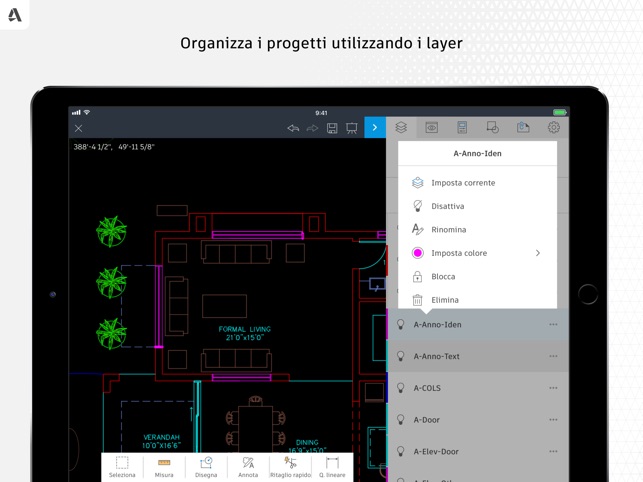Open more options for A-Anno-Text layer
The image size is (643, 482).
point(553,356)
